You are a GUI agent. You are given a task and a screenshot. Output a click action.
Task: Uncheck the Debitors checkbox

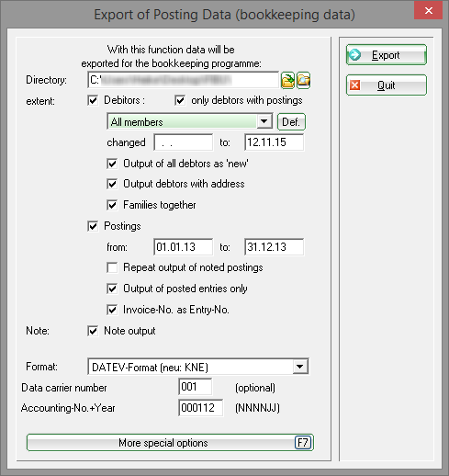(93, 100)
